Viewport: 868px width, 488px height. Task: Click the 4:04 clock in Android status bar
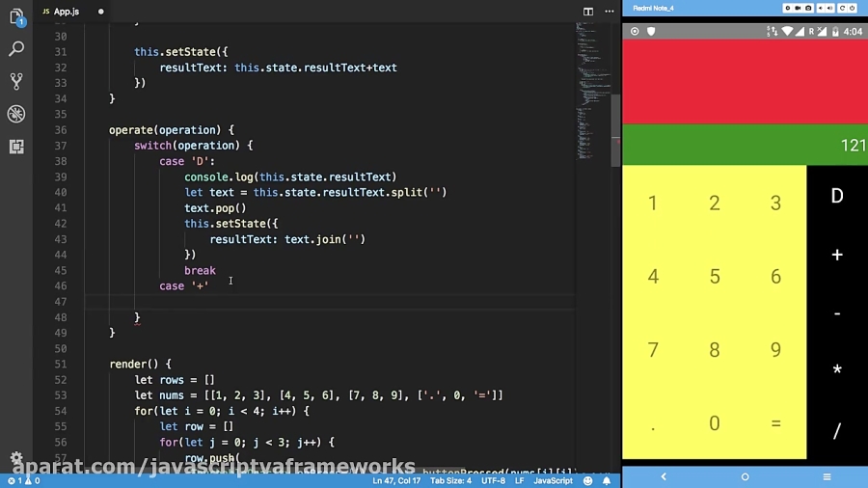[854, 32]
